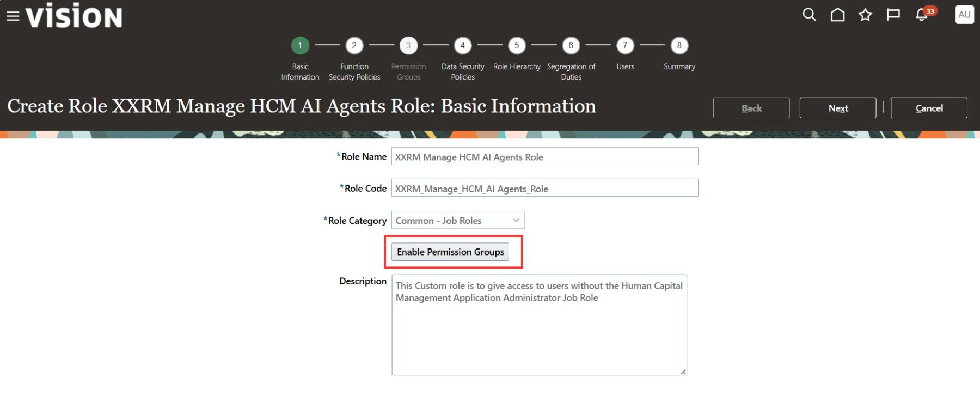Jump to step 2 Function Security Policies
Image resolution: width=980 pixels, height=401 pixels.
coord(354,46)
